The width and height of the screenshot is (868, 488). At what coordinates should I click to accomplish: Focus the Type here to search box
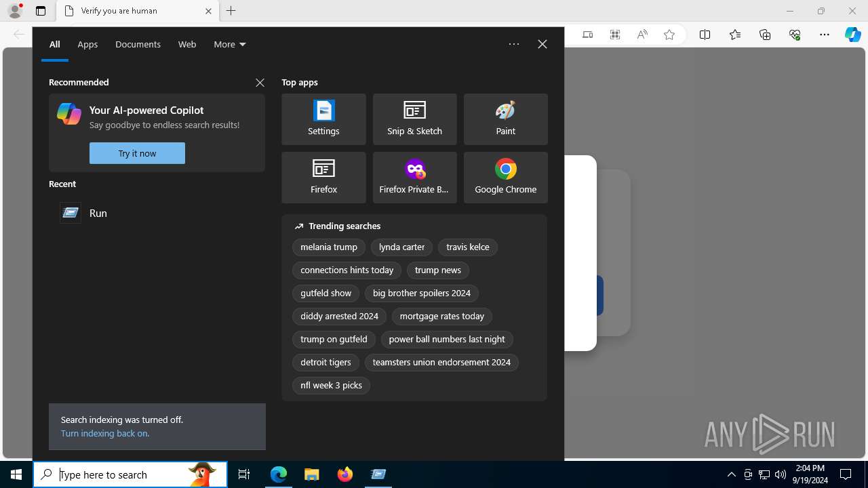[130, 474]
